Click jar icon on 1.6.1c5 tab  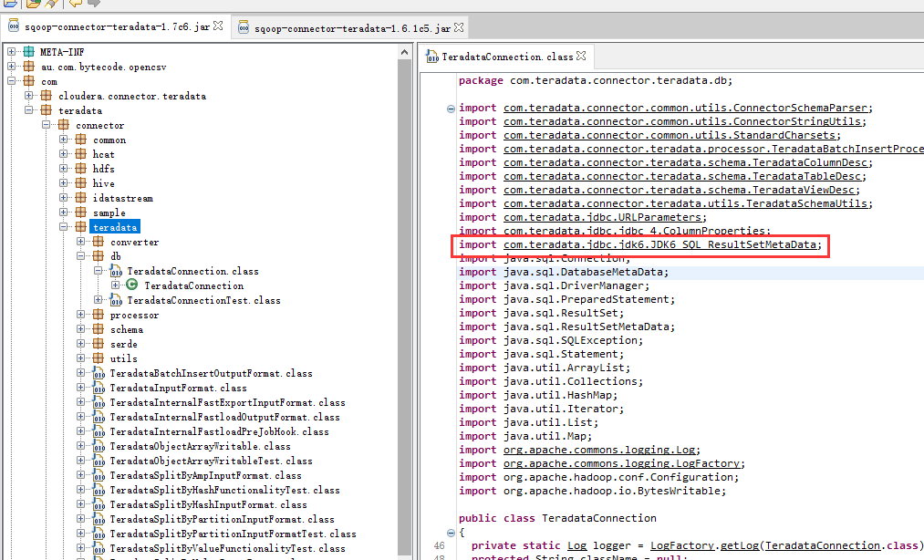pyautogui.click(x=244, y=27)
